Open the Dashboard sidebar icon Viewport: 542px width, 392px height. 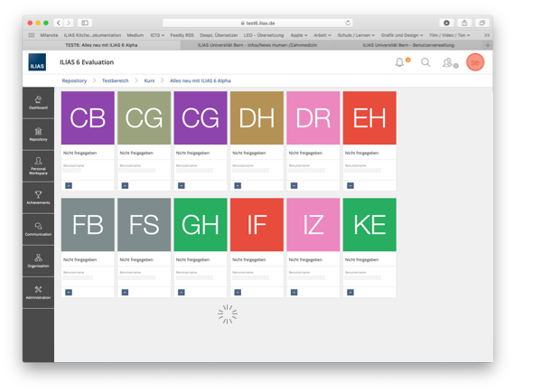(38, 102)
